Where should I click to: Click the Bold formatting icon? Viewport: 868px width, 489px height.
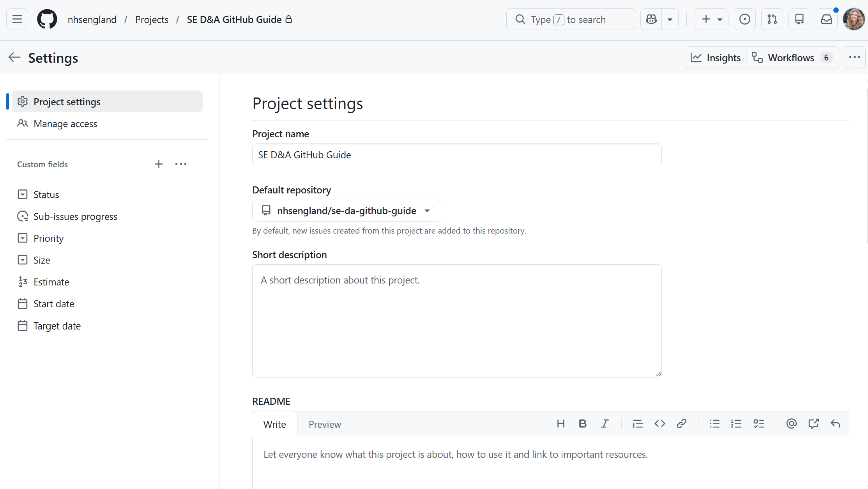[x=582, y=424]
